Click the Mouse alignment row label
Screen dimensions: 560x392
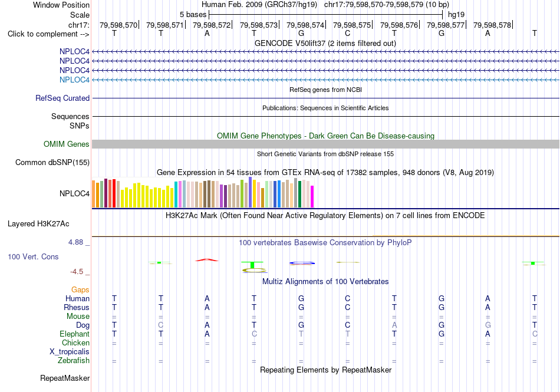pos(78,317)
